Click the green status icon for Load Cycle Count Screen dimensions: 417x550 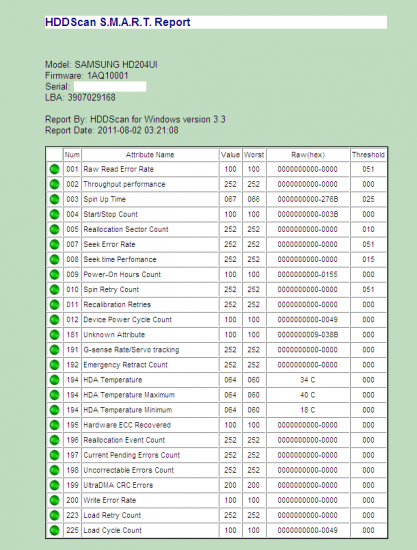tap(54, 531)
